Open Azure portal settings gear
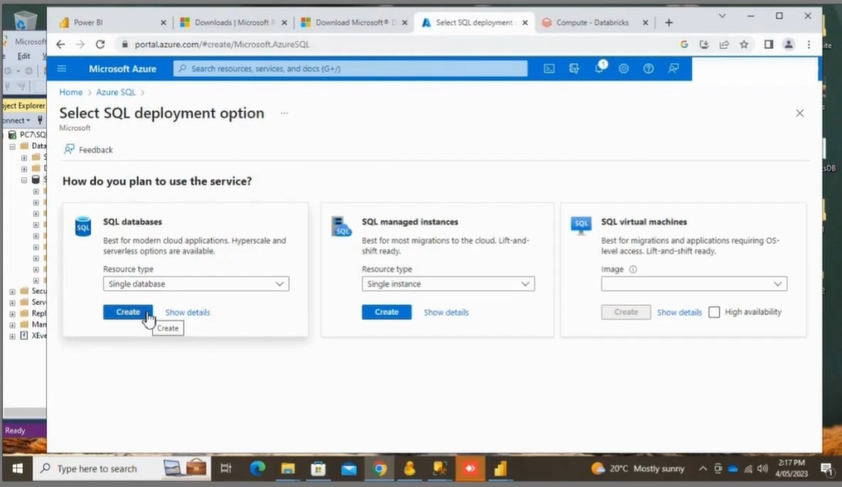The height and width of the screenshot is (487, 842). pos(623,69)
